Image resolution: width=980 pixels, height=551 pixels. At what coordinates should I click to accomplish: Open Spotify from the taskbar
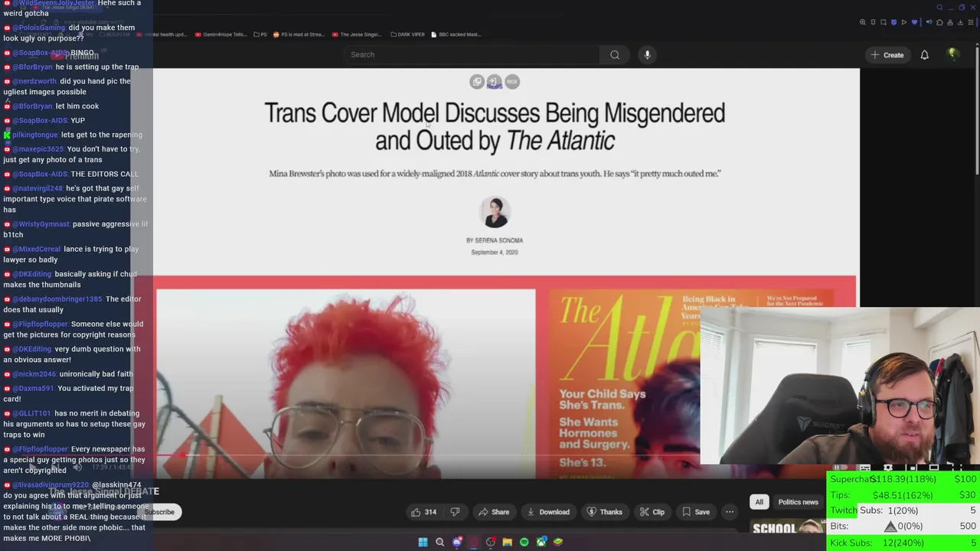pos(524,542)
